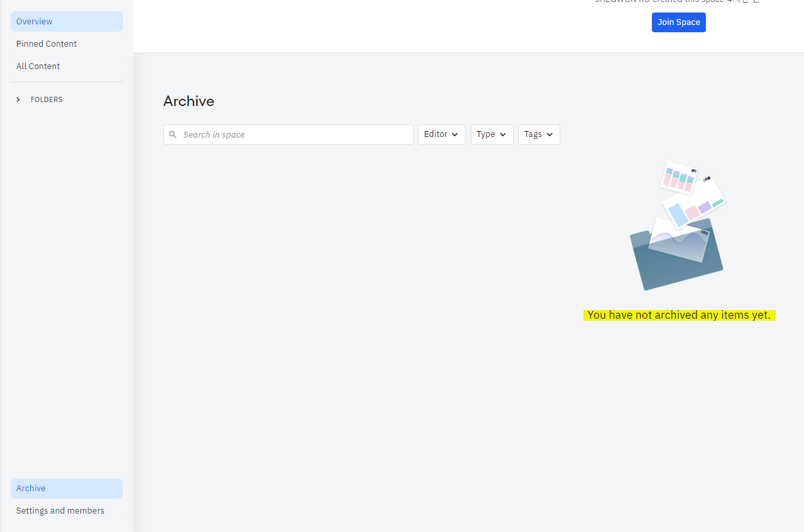Viewport: 804px width, 532px height.
Task: Expand the FOLDERS section chevron
Action: [18, 99]
